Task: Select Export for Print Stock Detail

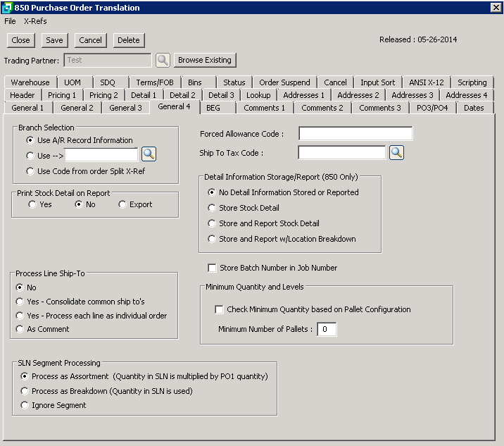Action: [x=122, y=204]
